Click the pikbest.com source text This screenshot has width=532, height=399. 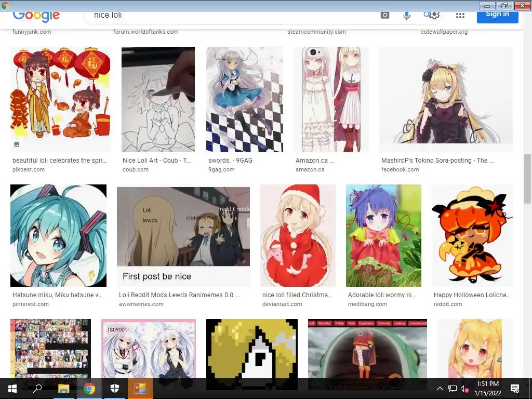point(29,169)
